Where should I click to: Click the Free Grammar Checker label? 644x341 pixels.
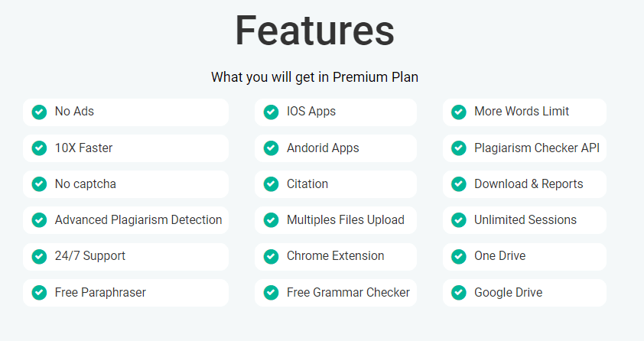348,292
